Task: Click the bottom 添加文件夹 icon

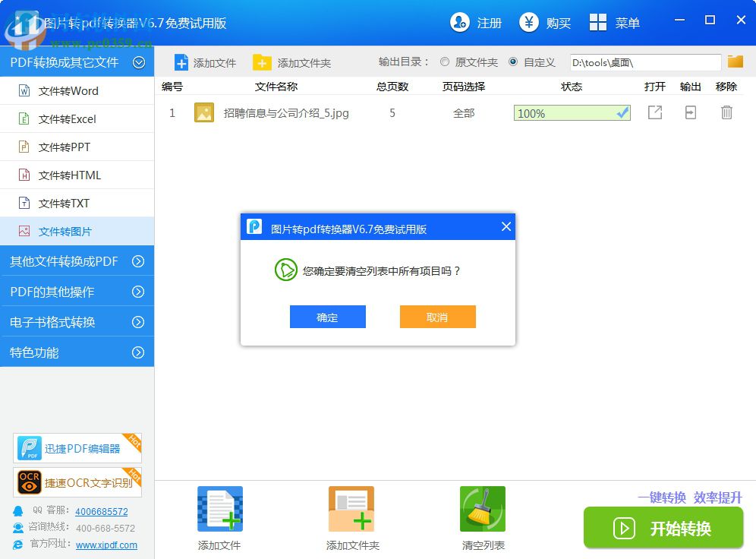Action: point(351,509)
